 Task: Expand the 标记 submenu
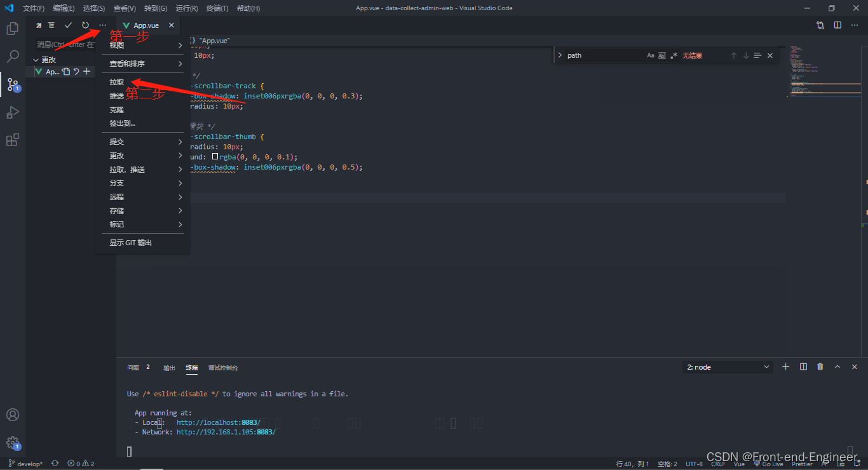click(x=142, y=224)
